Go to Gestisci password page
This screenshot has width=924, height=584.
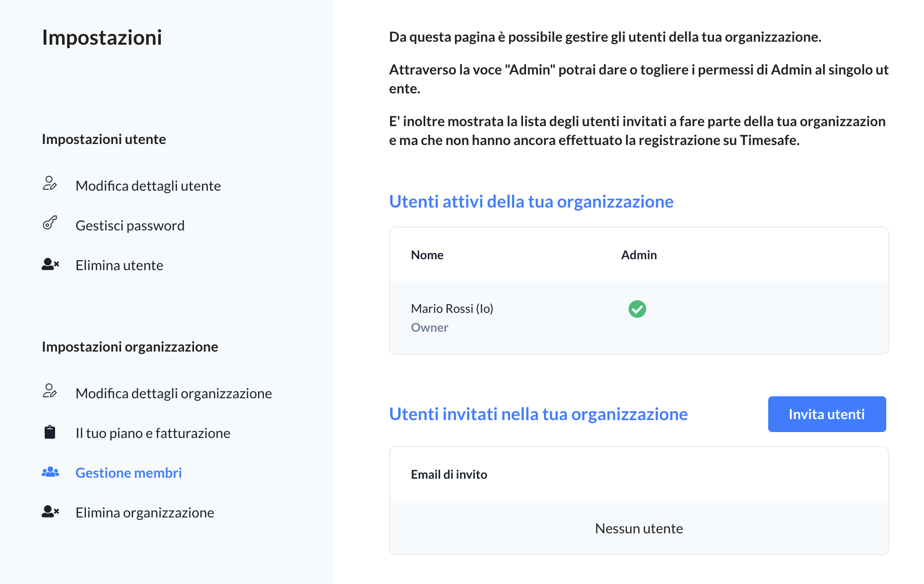click(130, 225)
